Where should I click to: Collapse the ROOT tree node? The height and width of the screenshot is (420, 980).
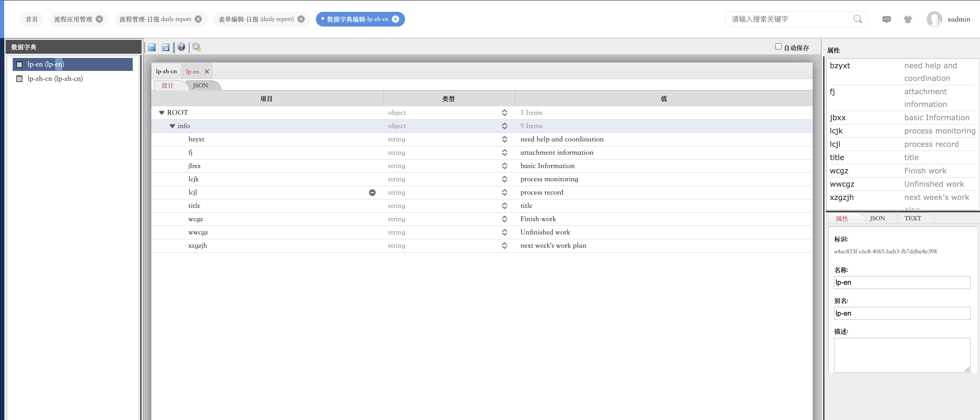click(x=162, y=113)
